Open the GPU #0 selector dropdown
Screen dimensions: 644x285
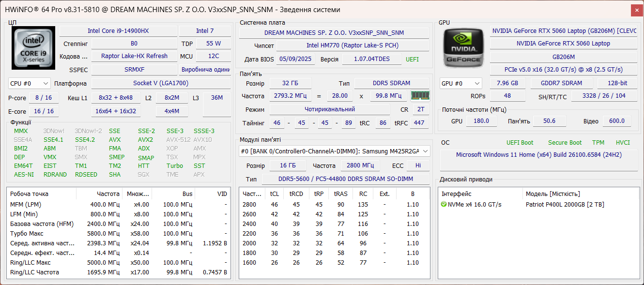460,83
